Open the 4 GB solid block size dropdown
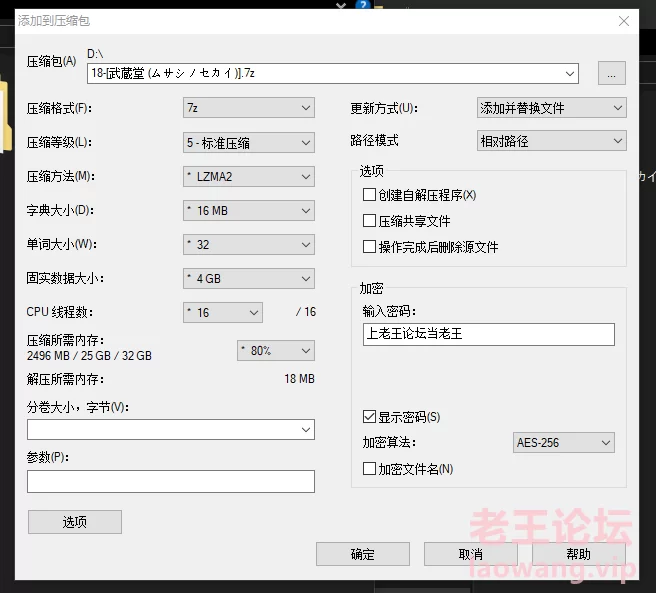 [x=249, y=279]
